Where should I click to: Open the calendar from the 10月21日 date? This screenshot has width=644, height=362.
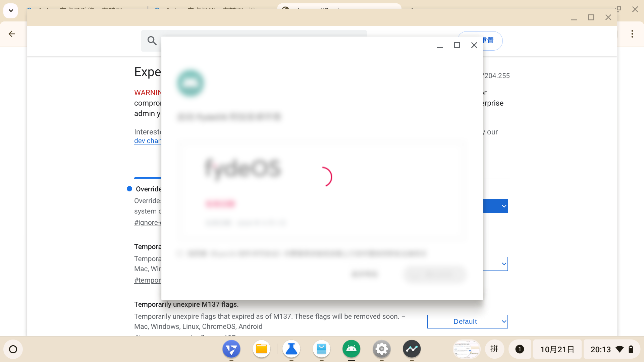557,349
